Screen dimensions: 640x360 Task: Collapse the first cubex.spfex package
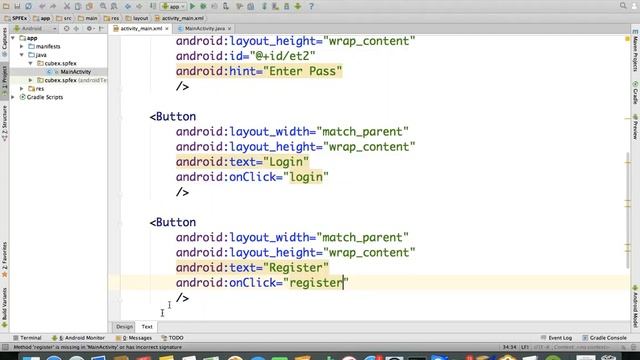[31, 63]
